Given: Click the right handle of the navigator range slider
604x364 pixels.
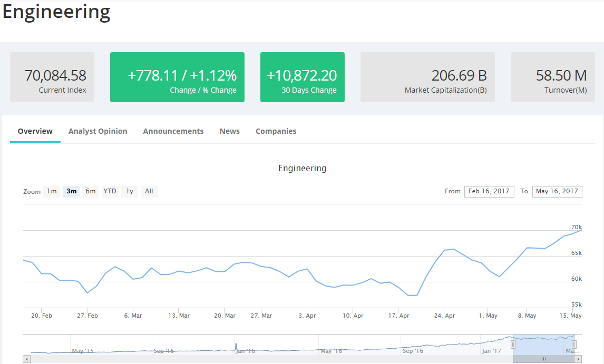Looking at the screenshot, I should [574, 343].
